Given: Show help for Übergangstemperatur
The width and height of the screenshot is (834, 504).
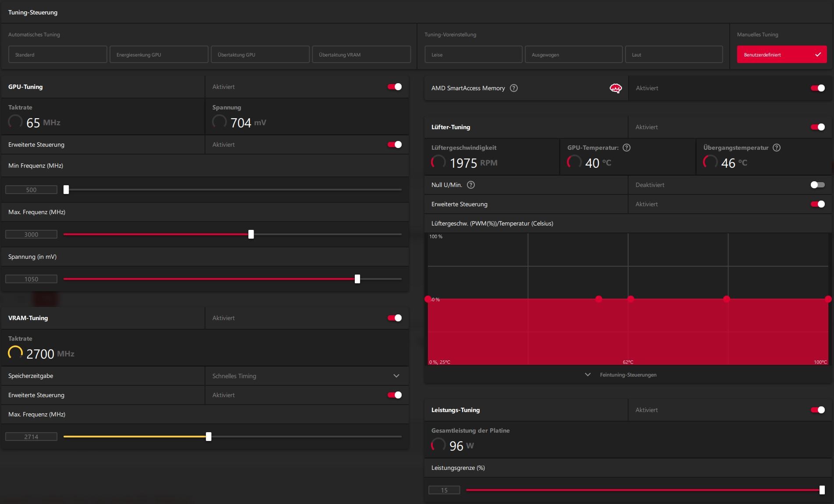Looking at the screenshot, I should point(777,148).
